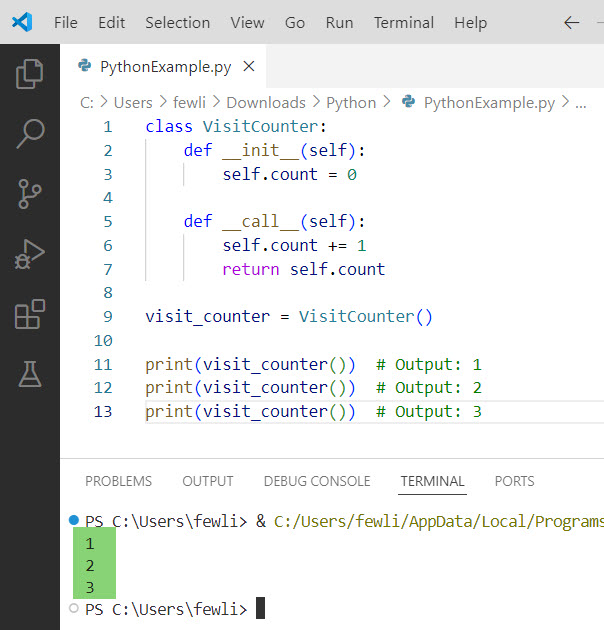The height and width of the screenshot is (630, 604).
Task: Switch to the DEBUG CONSOLE panel tab
Action: (x=317, y=481)
